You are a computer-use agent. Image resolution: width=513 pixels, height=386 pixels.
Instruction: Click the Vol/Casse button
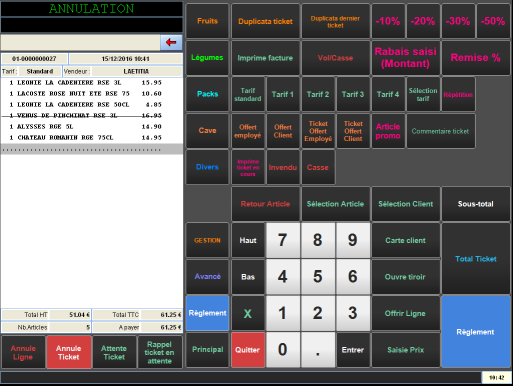335,58
